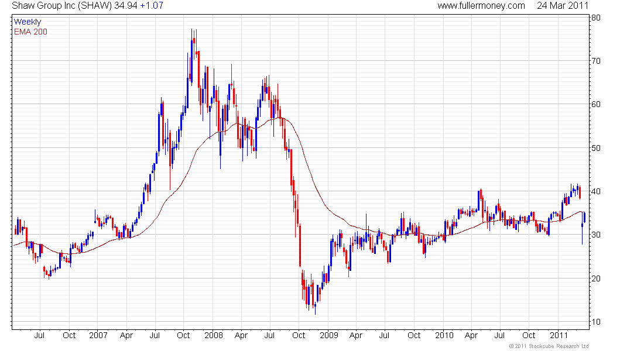The height and width of the screenshot is (351, 644).
Task: Click the 2008 year axis label
Action: tap(214, 335)
